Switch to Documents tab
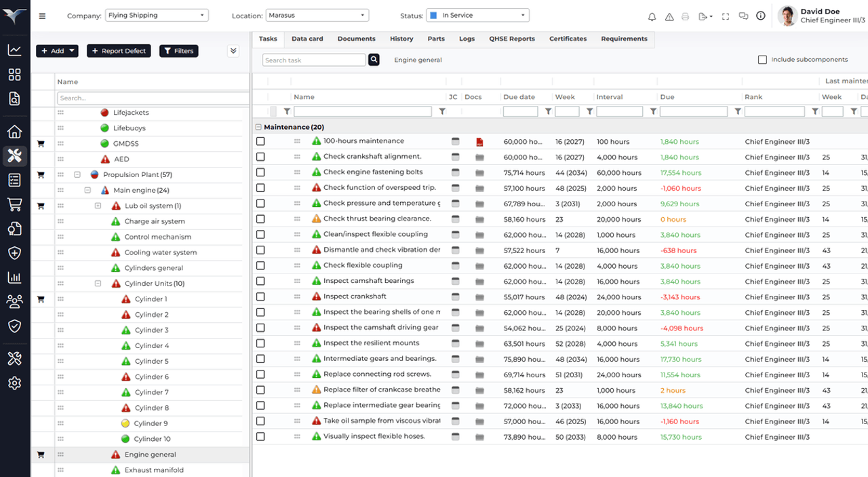This screenshot has height=477, width=868. point(357,39)
